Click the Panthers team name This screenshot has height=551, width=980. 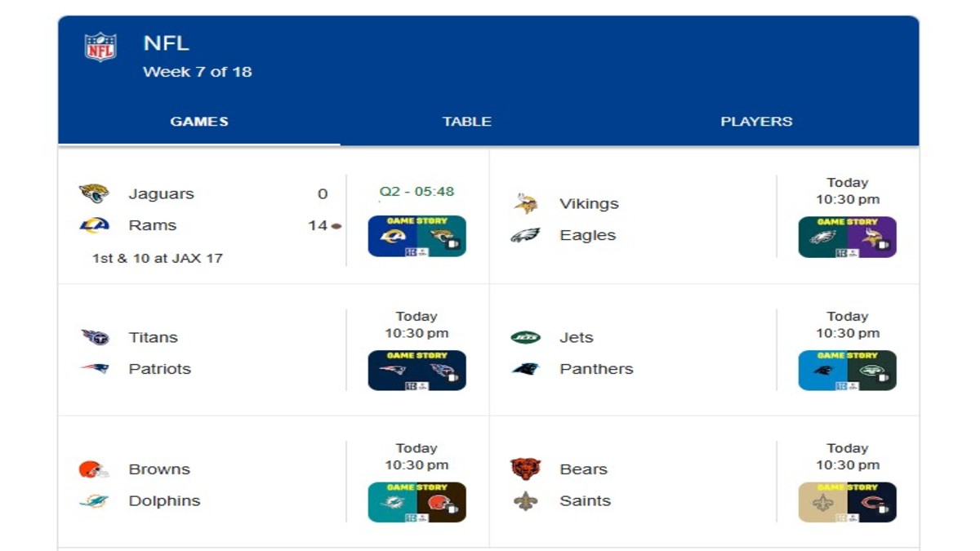click(596, 369)
